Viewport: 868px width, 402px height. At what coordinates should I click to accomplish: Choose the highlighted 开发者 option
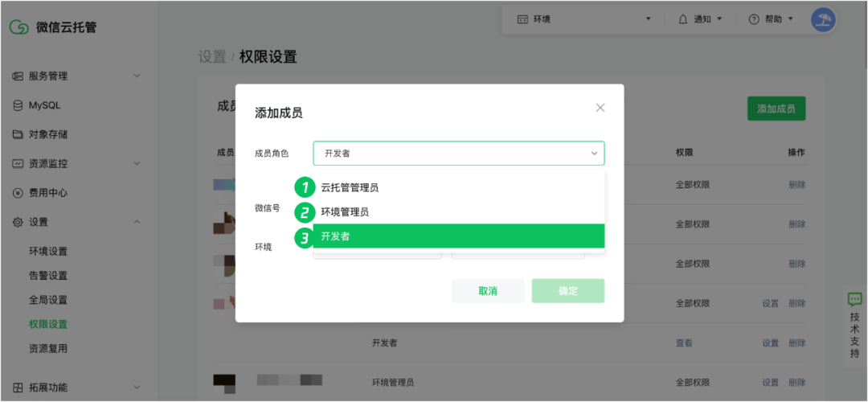tap(459, 236)
